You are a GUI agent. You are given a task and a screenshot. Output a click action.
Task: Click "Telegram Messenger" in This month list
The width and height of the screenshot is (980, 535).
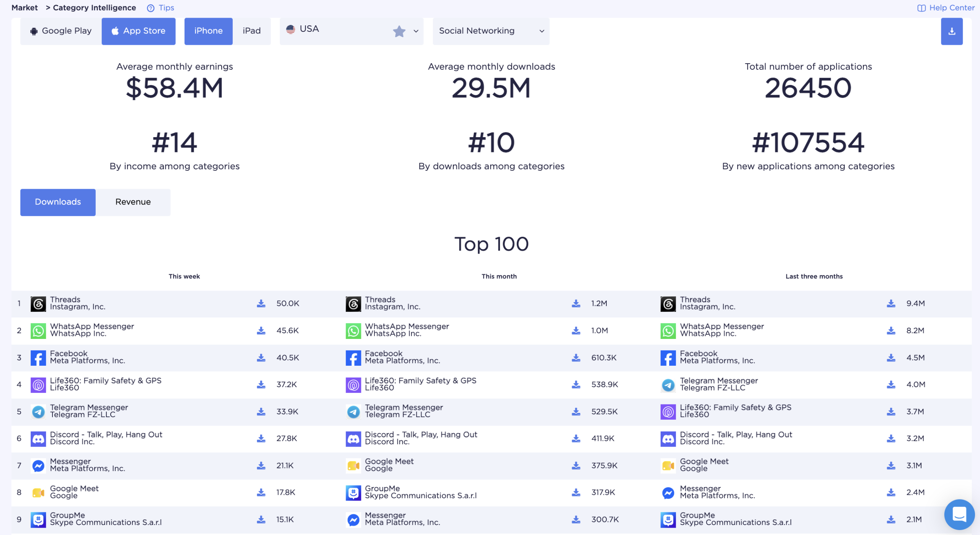[403, 407]
